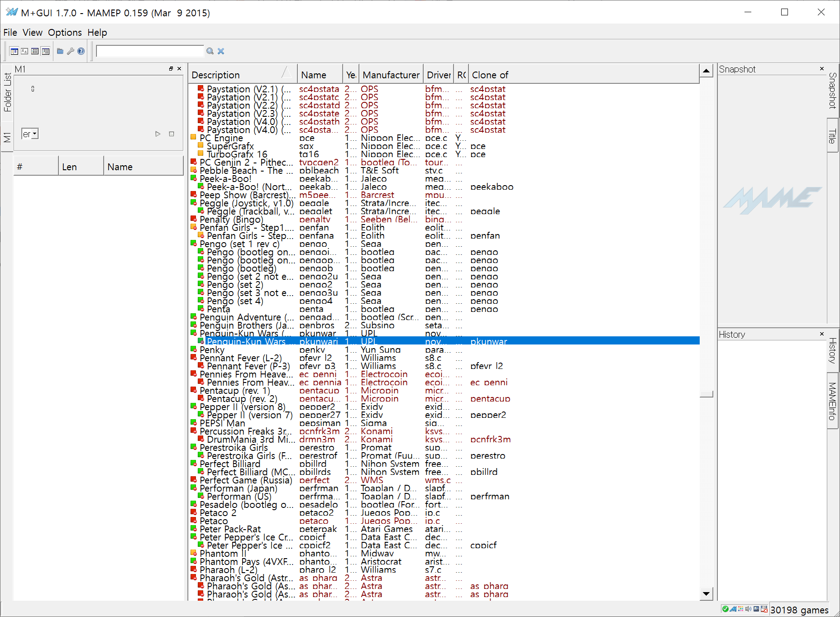Click the game list scrollbar thumb
Image resolution: width=840 pixels, height=617 pixels.
pyautogui.click(x=706, y=394)
